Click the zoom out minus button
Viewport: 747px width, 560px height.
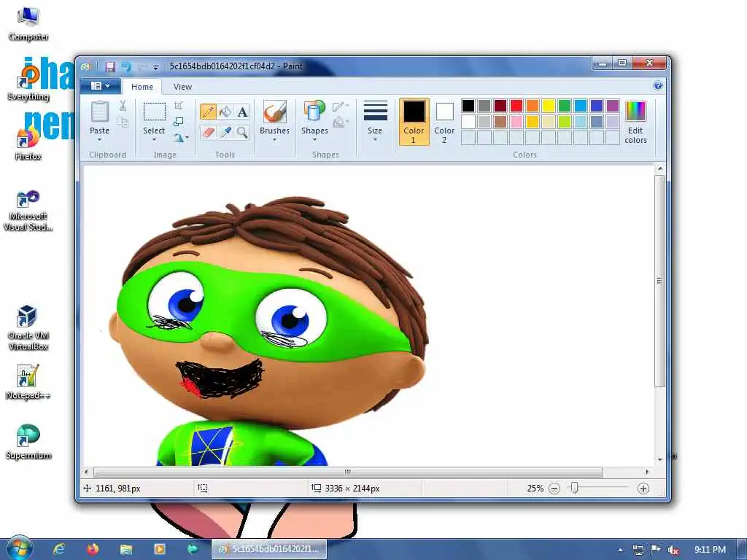(x=554, y=489)
